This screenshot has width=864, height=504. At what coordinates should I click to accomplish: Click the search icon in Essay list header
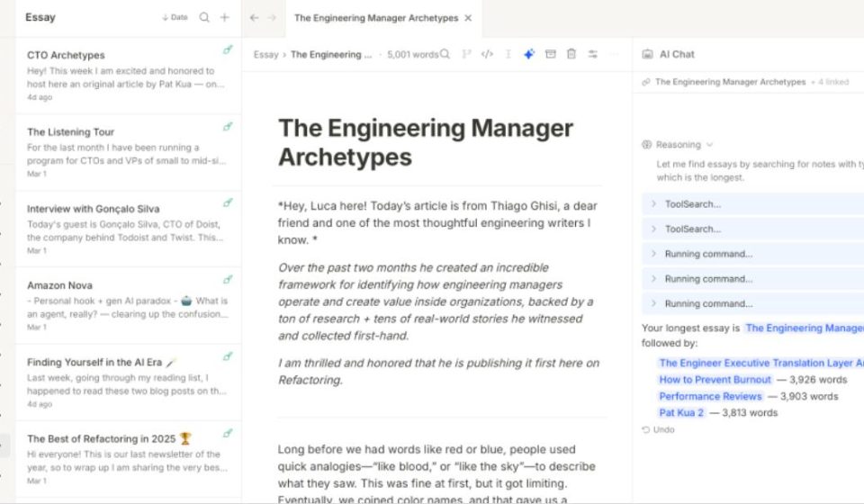pyautogui.click(x=204, y=18)
